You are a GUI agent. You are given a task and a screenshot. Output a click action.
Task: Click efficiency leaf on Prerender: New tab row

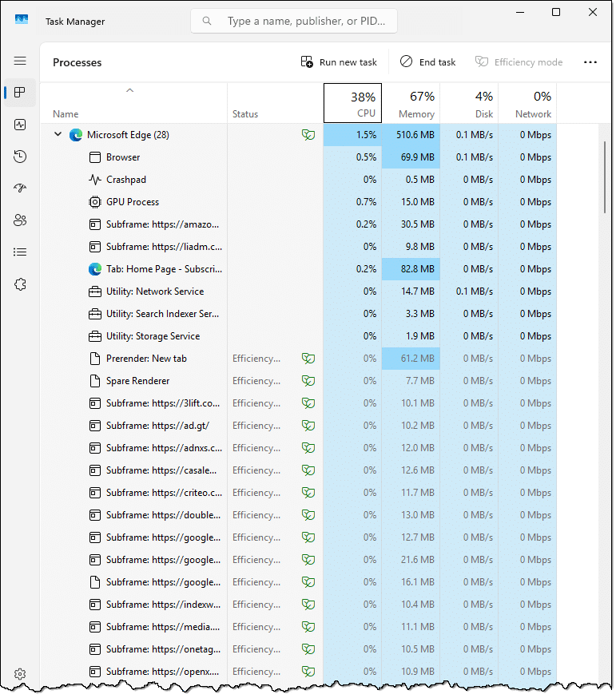coord(308,359)
